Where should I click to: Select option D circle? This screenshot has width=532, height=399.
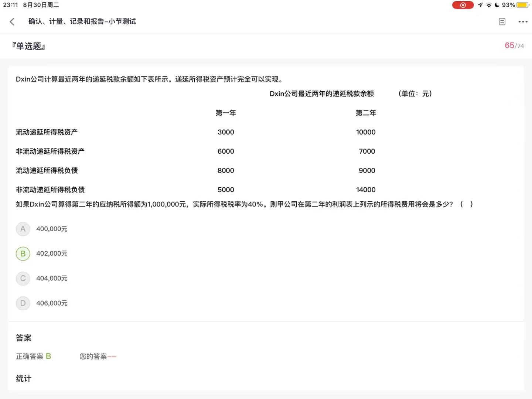coord(23,303)
